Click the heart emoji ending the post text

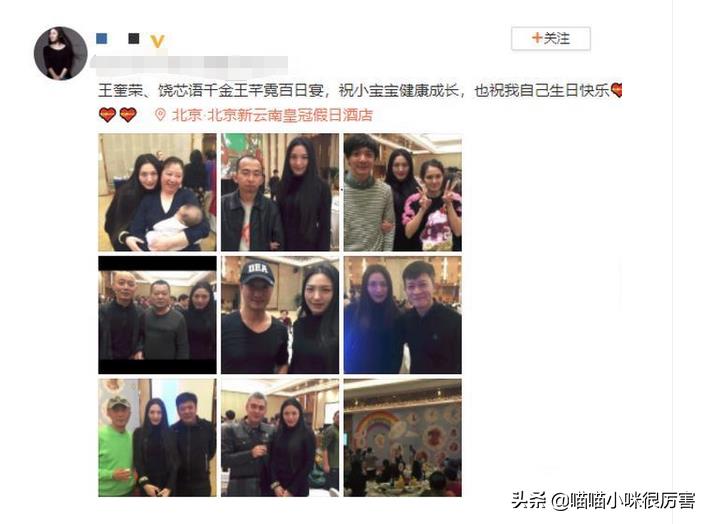click(616, 90)
